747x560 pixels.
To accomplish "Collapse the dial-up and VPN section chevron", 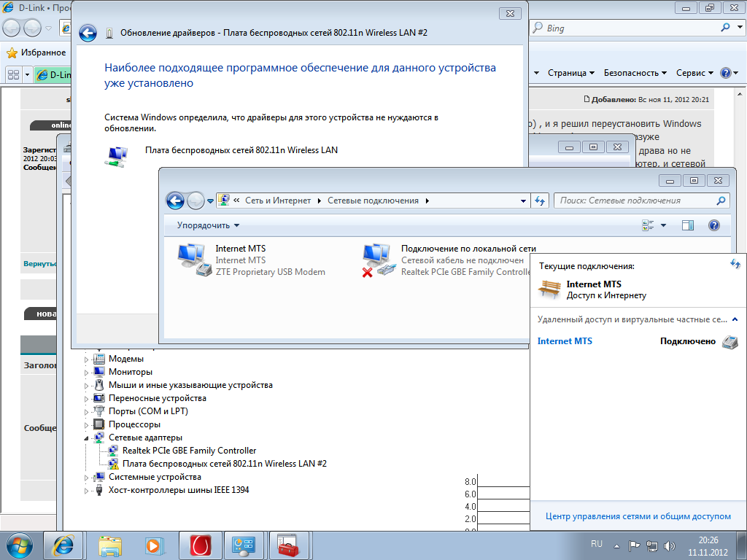I will point(735,319).
